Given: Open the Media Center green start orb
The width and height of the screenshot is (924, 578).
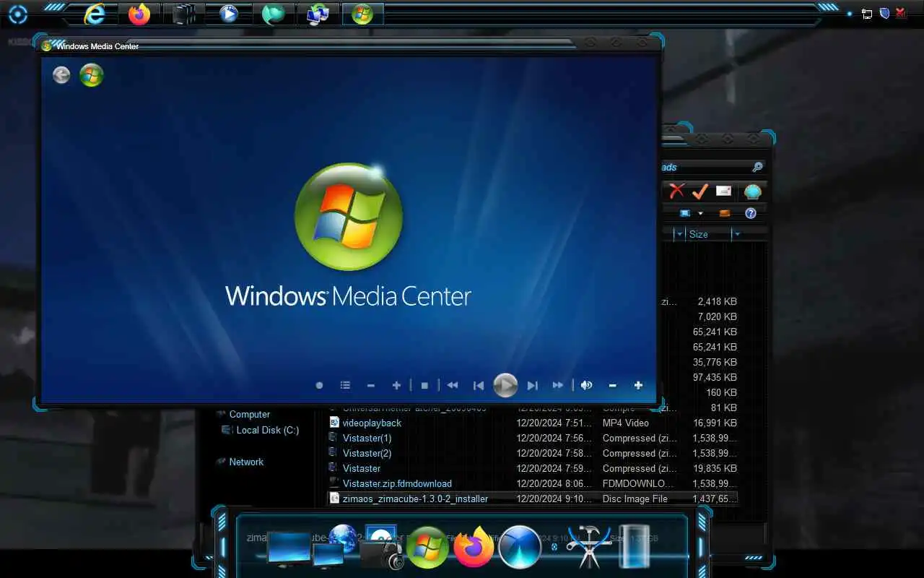Looking at the screenshot, I should 92,74.
